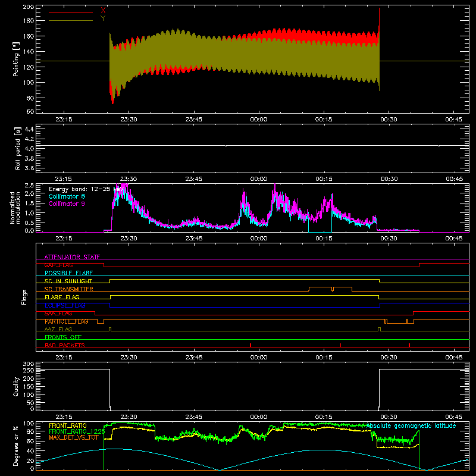The image size is (476, 476).
Task: Click the 200 tick on the Pointing axis
Action: [29, 7]
